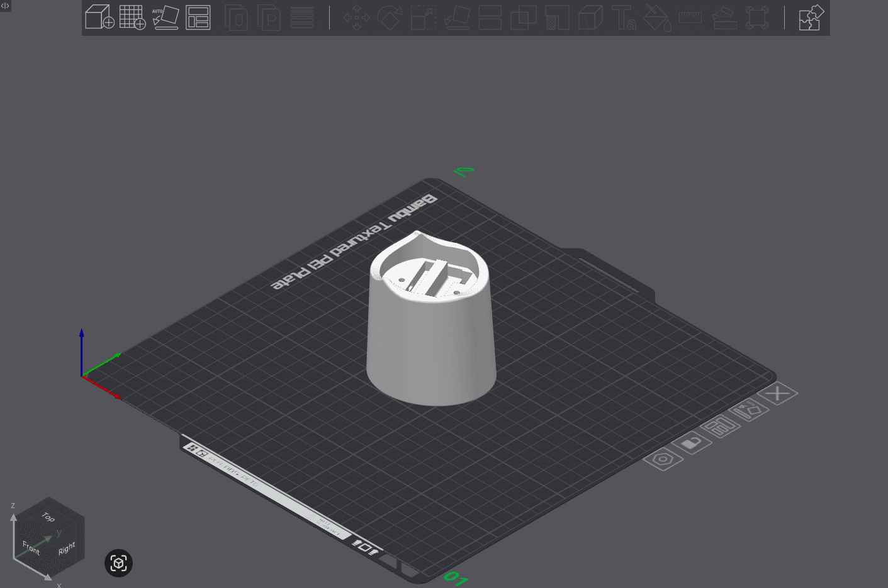Select the Scale tool
888x588 pixels.
point(423,17)
